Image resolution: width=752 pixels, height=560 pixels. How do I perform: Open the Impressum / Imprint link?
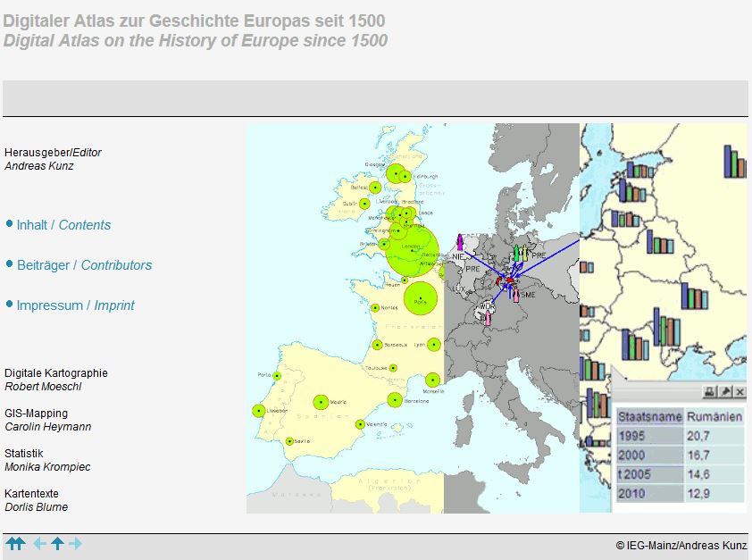(75, 305)
